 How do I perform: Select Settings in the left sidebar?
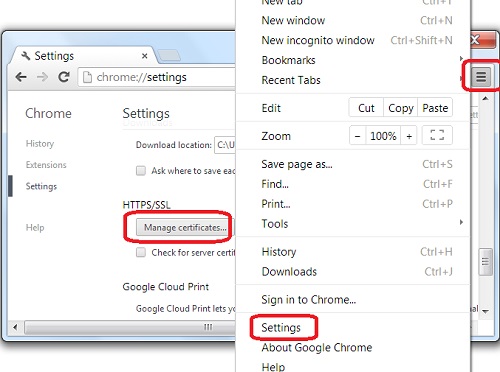click(x=41, y=186)
